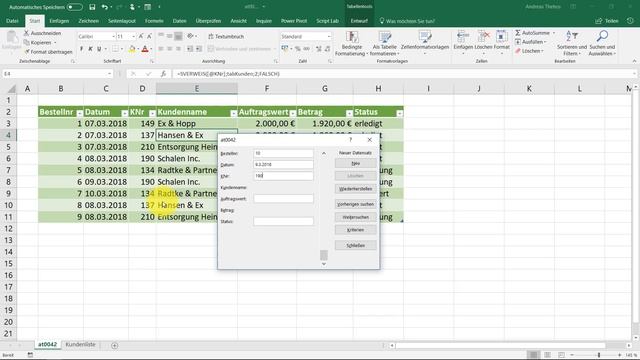
Task: Click the 'Was möchten Sie tun' search box
Action: tap(407, 21)
